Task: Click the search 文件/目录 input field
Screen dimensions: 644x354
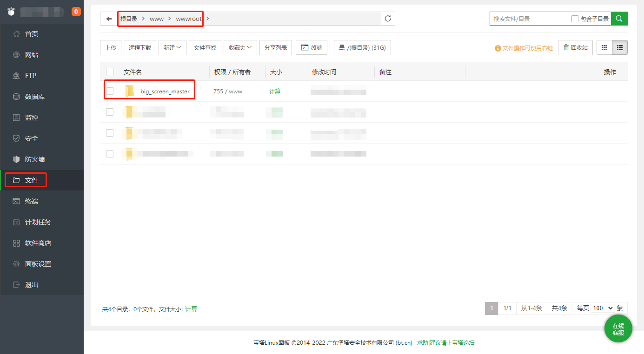Action: pyautogui.click(x=530, y=19)
